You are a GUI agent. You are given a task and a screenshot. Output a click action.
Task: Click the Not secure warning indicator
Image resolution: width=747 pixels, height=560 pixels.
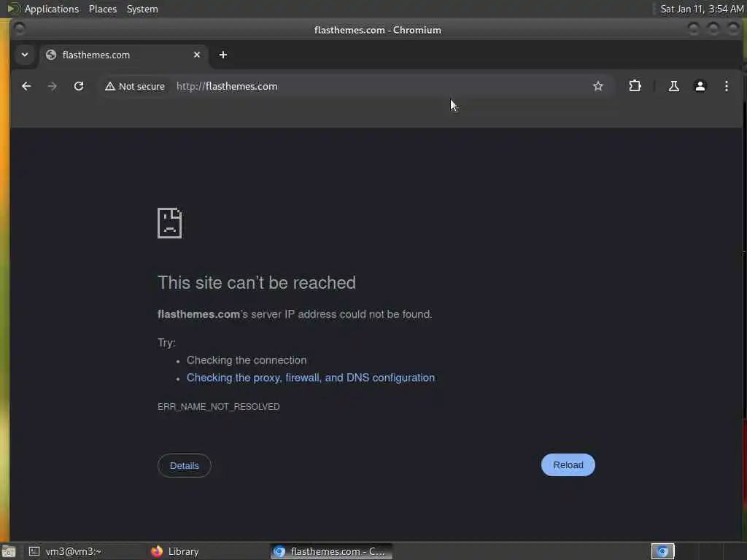[135, 86]
